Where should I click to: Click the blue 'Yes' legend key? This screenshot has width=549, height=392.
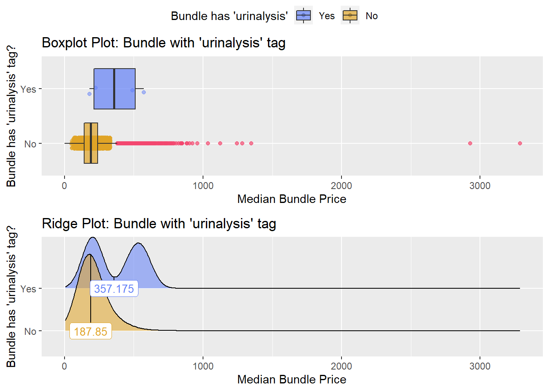pos(304,16)
